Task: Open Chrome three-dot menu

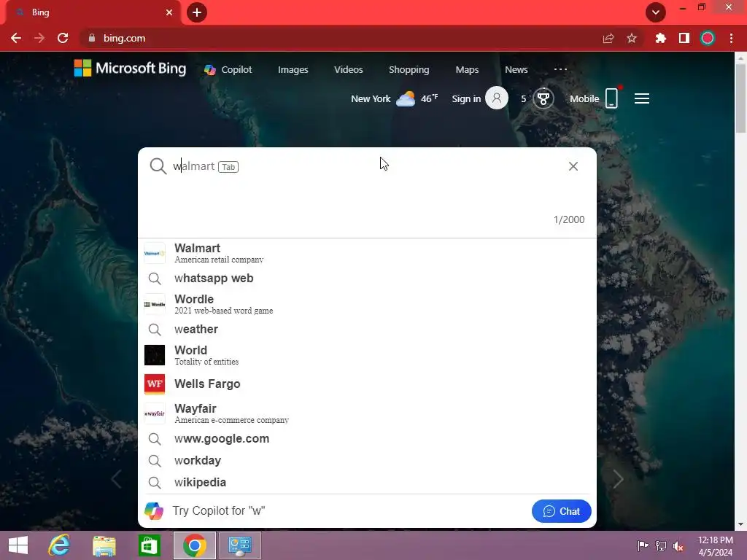Action: 731,38
